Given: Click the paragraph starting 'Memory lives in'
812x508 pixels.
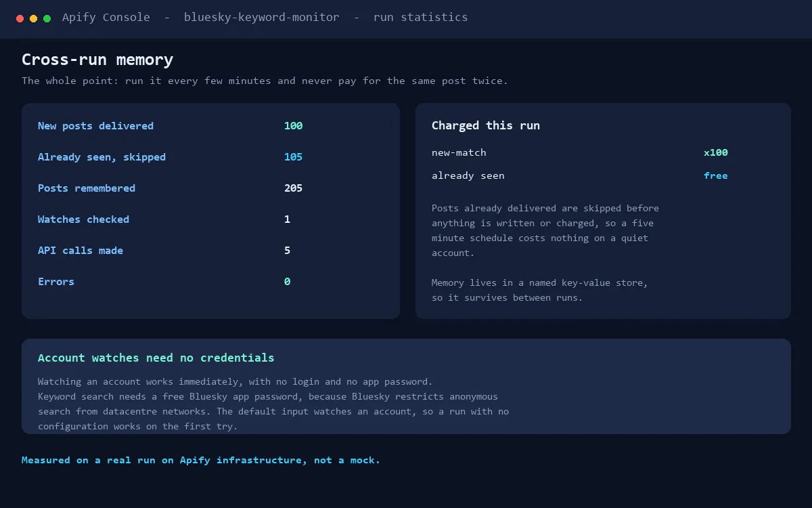Looking at the screenshot, I should (540, 290).
